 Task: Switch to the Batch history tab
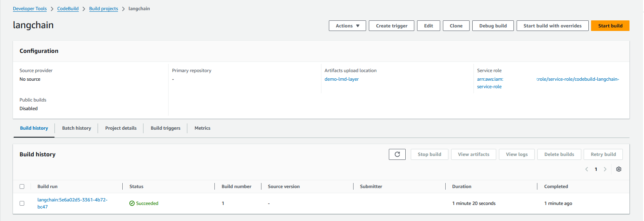pos(76,128)
